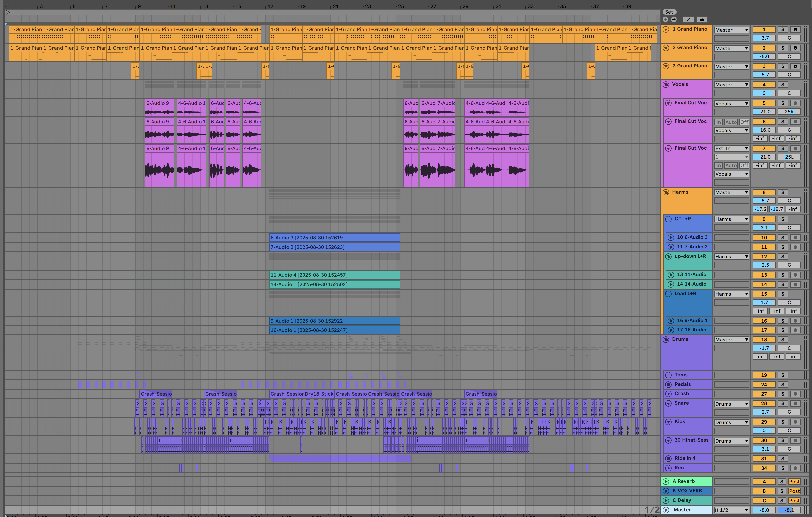Click the Post button on A Reverb
Screen dimensions: 812x517
794,482
